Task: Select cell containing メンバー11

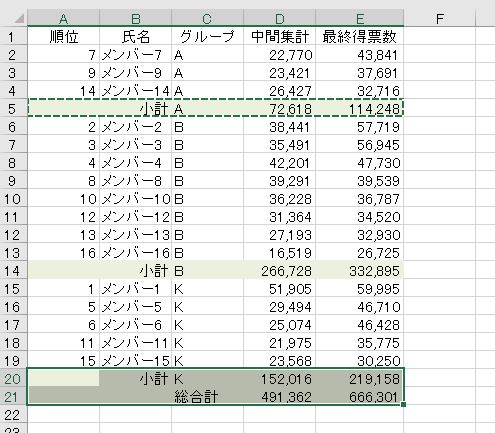Action: click(135, 343)
